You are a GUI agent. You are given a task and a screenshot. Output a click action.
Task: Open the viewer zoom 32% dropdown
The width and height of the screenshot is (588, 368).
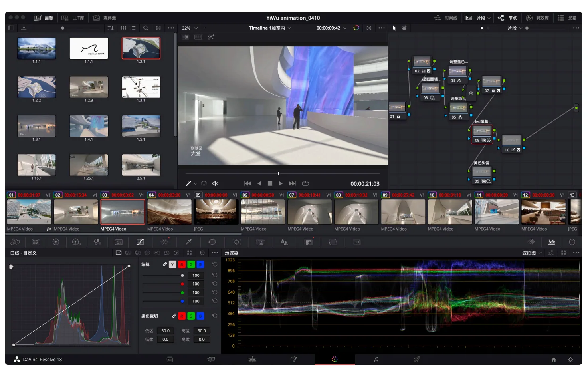[190, 28]
